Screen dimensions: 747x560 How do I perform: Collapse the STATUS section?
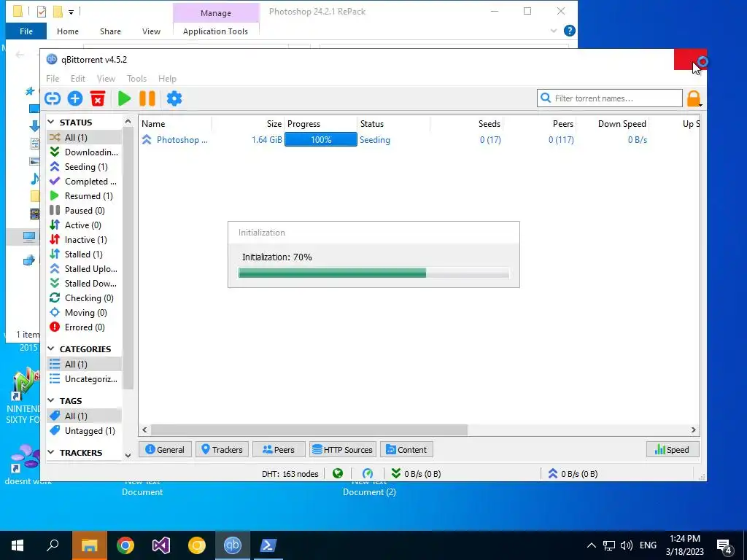(x=51, y=122)
